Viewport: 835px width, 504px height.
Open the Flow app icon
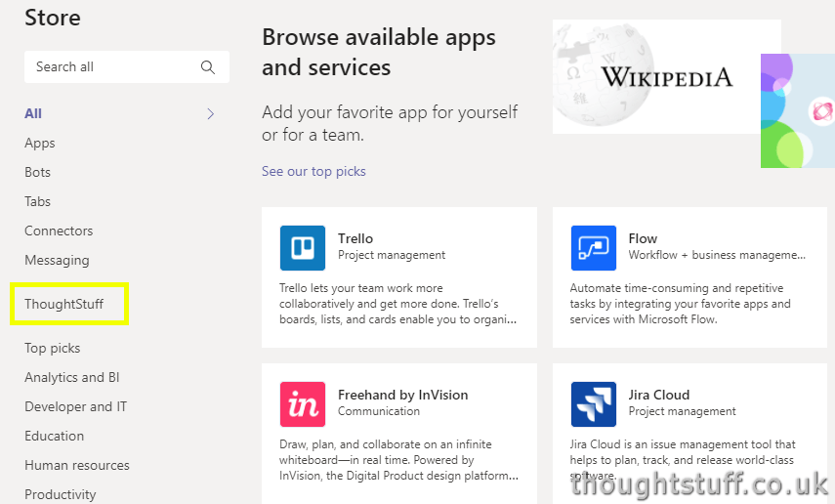[x=593, y=248]
